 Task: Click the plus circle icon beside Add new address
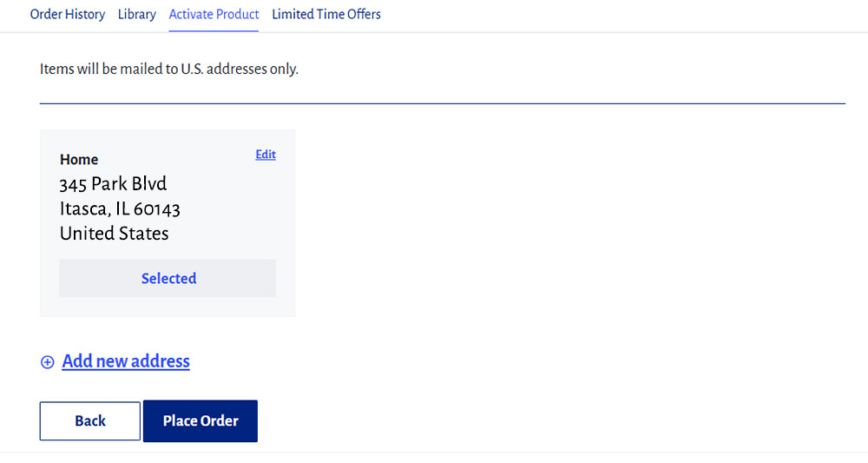pos(48,362)
